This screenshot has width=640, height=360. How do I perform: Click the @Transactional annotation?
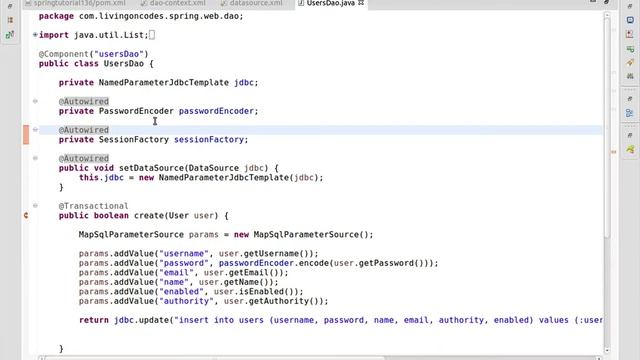[x=93, y=206]
